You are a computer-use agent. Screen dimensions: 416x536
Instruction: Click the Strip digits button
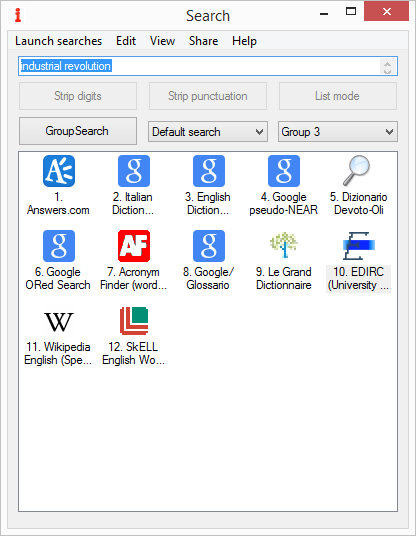[78, 96]
